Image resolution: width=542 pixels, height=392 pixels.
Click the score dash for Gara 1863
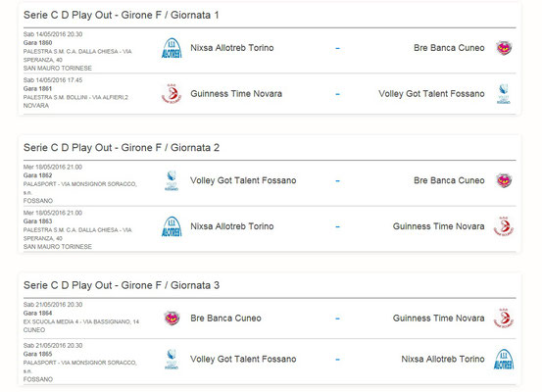pos(338,226)
